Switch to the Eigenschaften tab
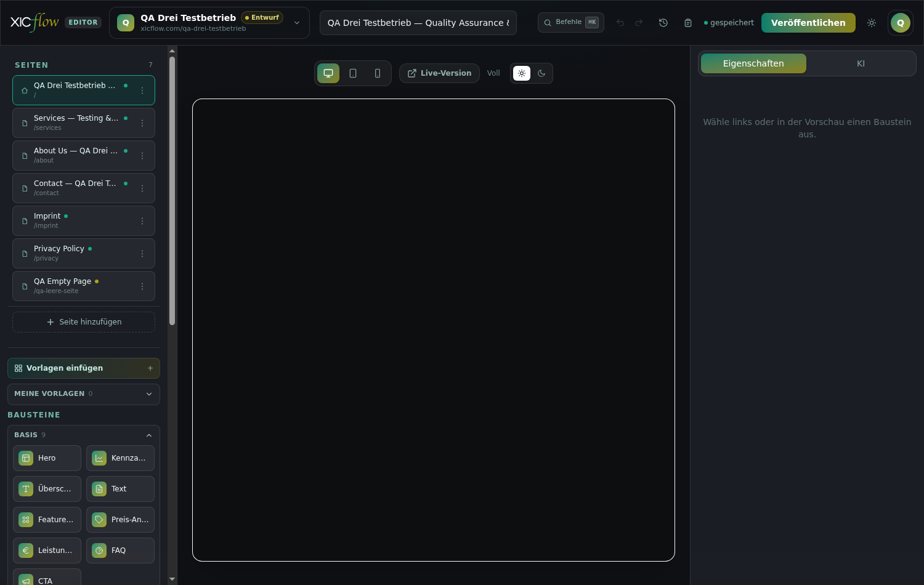The height and width of the screenshot is (585, 924). pyautogui.click(x=753, y=63)
